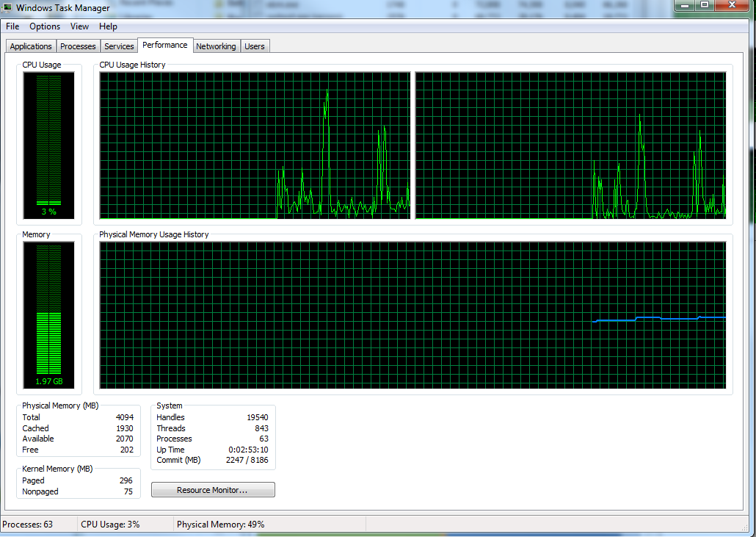This screenshot has height=537, width=756.
Task: Switch to the Processes tab
Action: point(78,46)
